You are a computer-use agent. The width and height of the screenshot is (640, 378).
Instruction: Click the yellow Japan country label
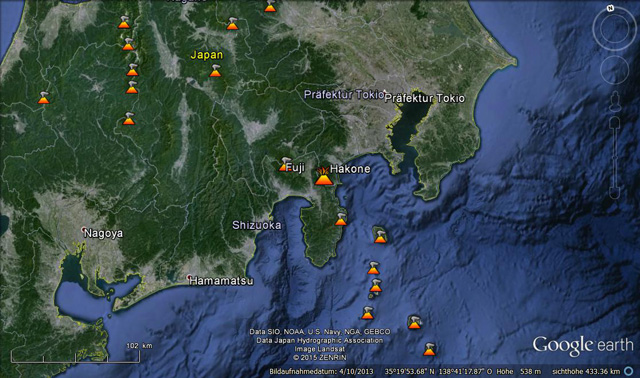[207, 55]
